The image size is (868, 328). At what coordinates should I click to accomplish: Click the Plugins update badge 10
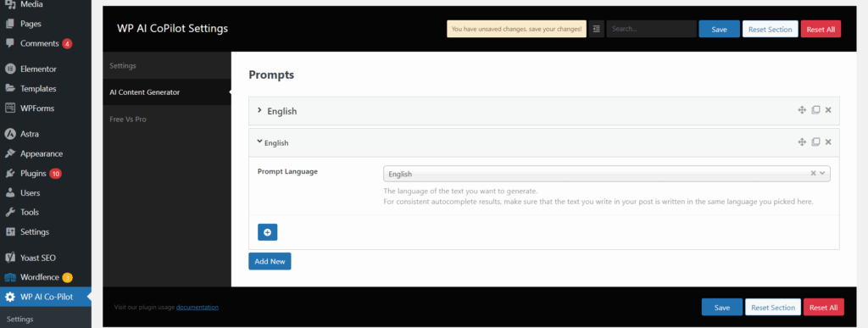tap(55, 174)
